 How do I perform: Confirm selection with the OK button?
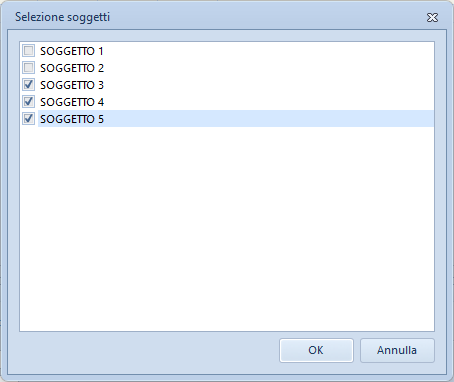[x=316, y=350]
